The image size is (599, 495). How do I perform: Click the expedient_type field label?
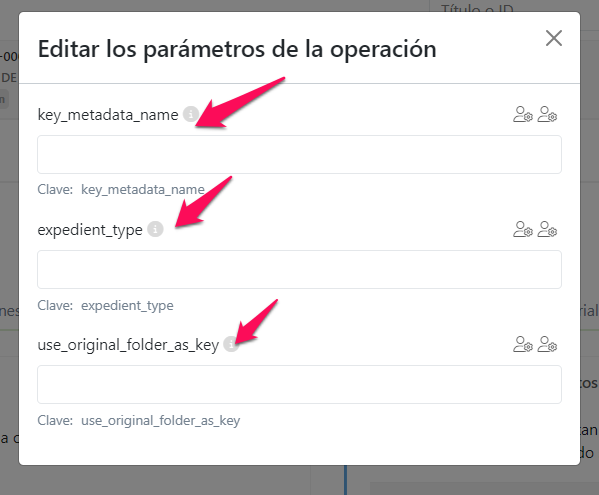(90, 230)
